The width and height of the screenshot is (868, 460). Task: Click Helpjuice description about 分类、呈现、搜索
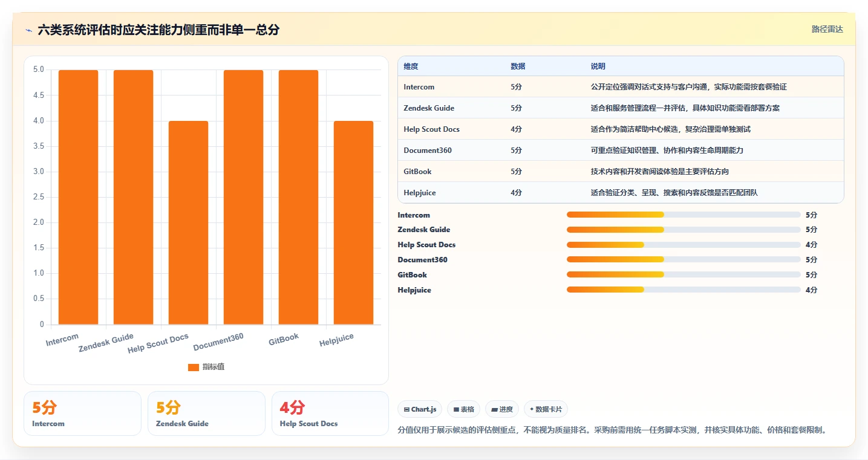pos(674,193)
